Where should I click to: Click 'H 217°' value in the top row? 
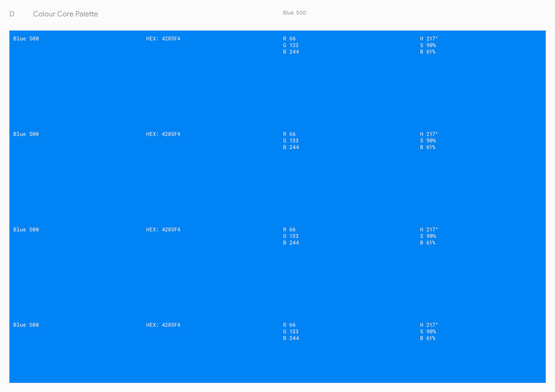(429, 39)
